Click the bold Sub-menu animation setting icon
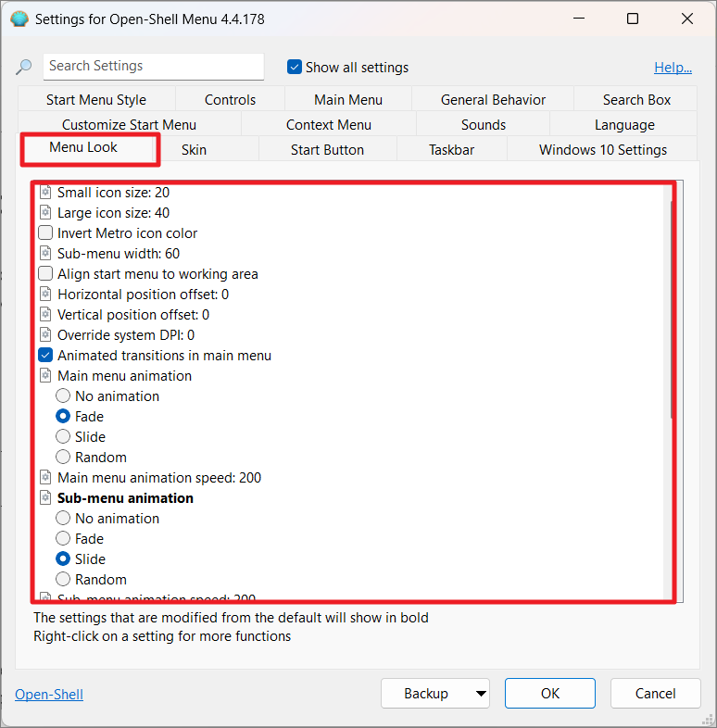This screenshot has width=717, height=728. coord(45,497)
